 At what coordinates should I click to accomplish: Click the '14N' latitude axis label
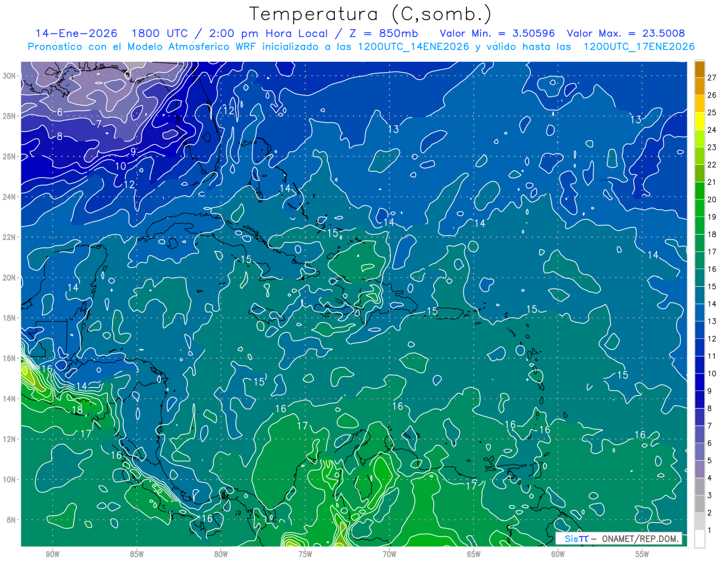coord(9,398)
